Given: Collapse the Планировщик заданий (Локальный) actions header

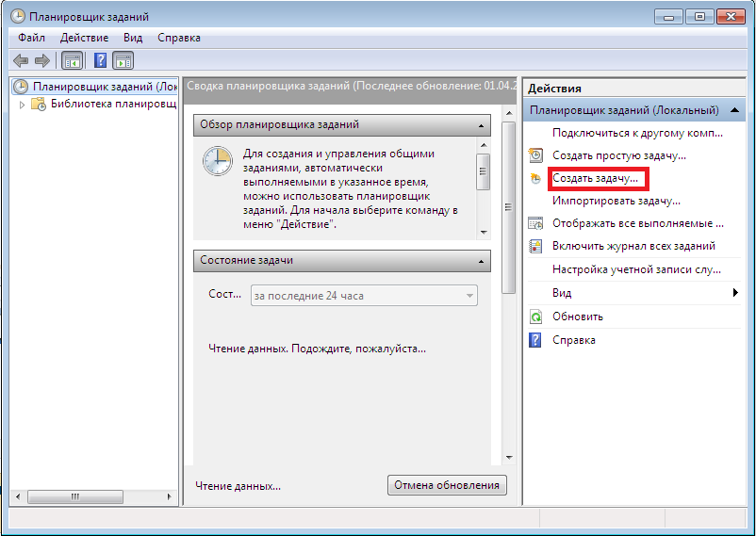Looking at the screenshot, I should point(736,111).
